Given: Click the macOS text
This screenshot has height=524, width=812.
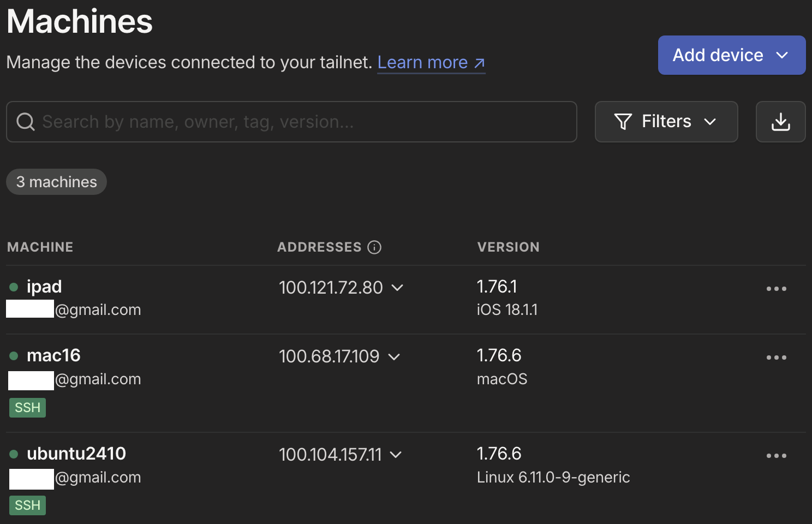Looking at the screenshot, I should click(x=502, y=379).
